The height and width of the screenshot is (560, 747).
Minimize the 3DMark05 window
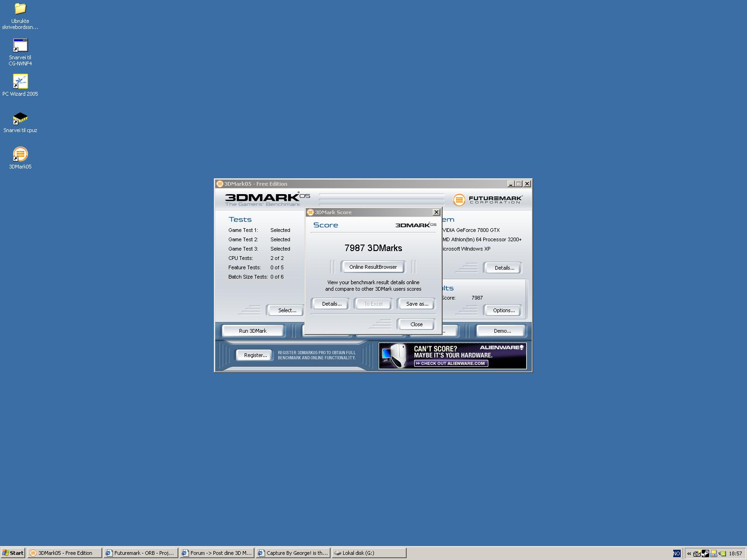(510, 184)
